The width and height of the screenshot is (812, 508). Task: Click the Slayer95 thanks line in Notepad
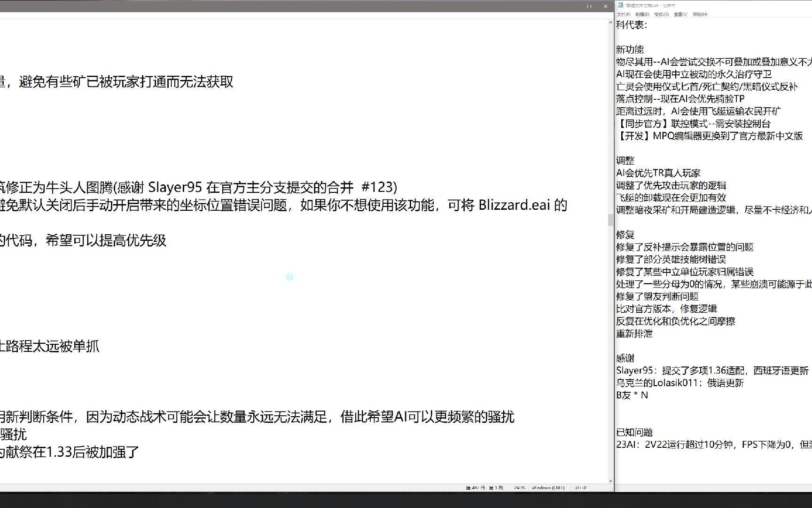coord(712,371)
